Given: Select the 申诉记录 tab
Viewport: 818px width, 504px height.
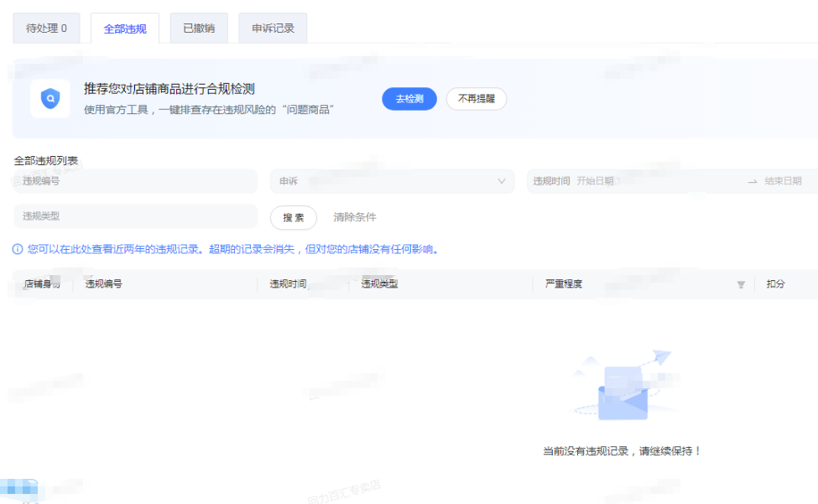Looking at the screenshot, I should pyautogui.click(x=273, y=29).
